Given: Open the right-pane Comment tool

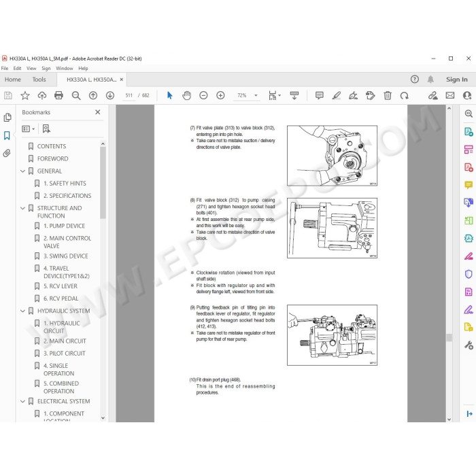Looking at the screenshot, I should 469,185.
